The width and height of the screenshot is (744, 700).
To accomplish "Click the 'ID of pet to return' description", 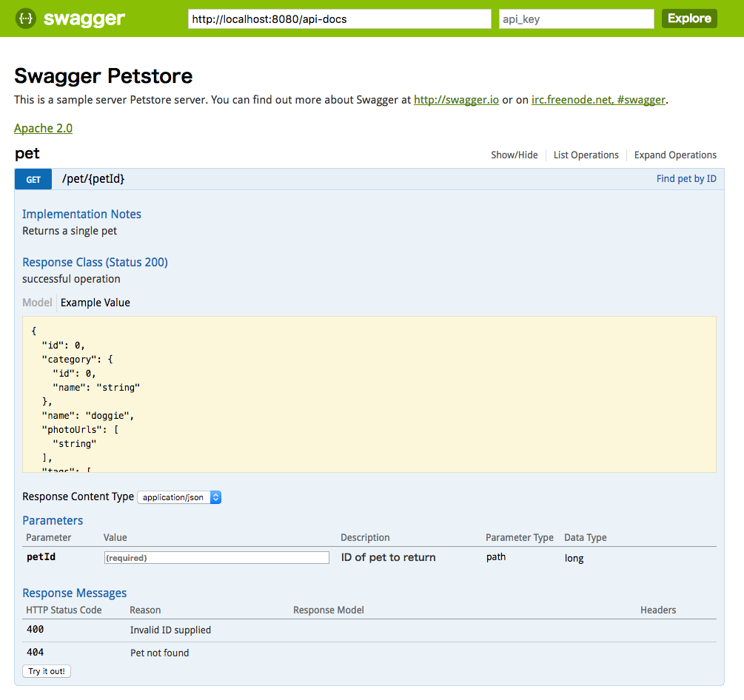I will tap(388, 557).
